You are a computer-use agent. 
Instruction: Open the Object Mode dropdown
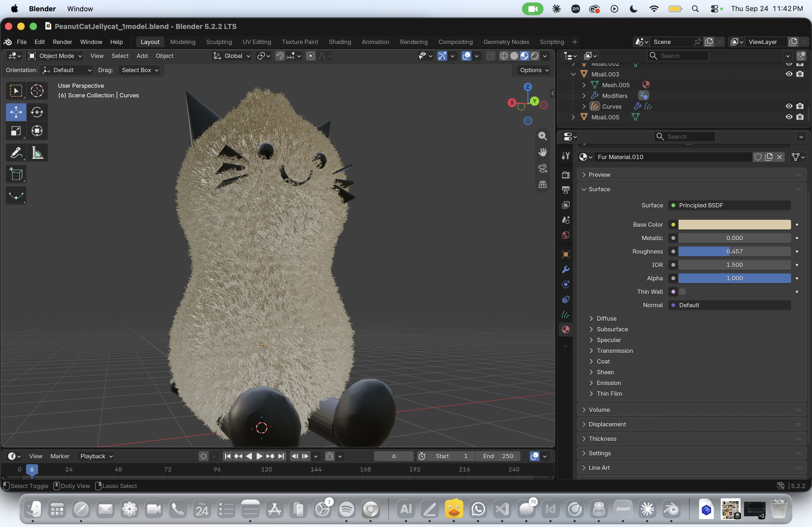click(x=55, y=56)
